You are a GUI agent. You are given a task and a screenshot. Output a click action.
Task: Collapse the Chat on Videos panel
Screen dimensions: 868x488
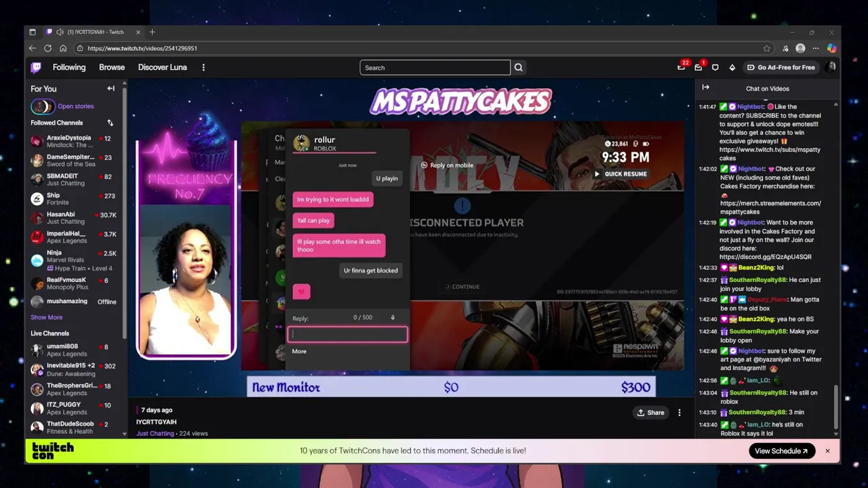pos(706,87)
